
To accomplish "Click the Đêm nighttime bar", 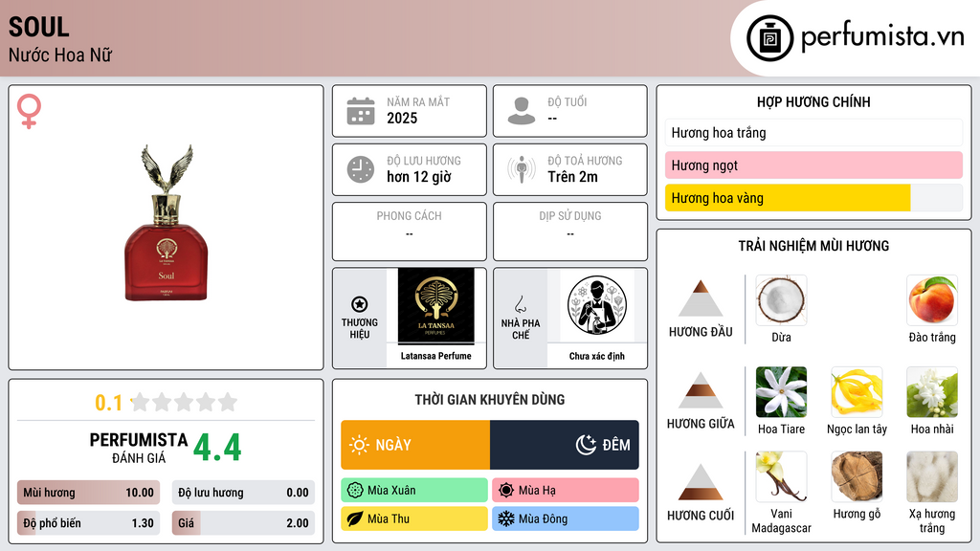I will (565, 445).
